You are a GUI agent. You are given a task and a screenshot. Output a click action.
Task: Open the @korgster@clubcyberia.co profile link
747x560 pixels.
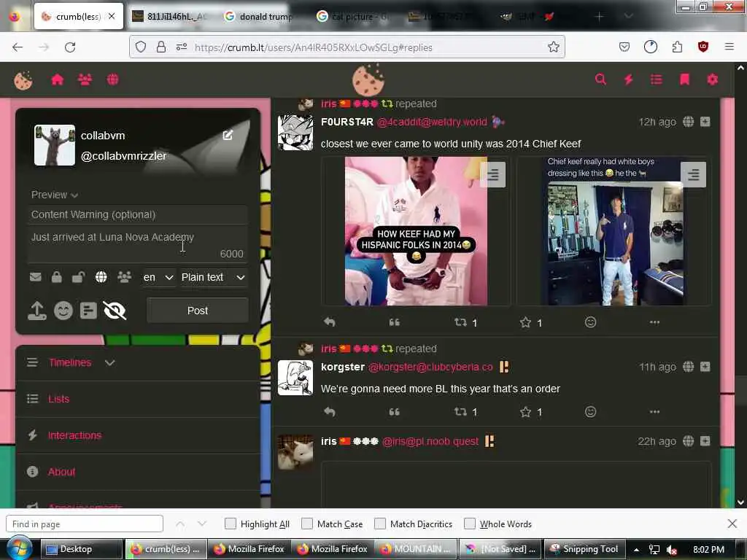pyautogui.click(x=430, y=367)
